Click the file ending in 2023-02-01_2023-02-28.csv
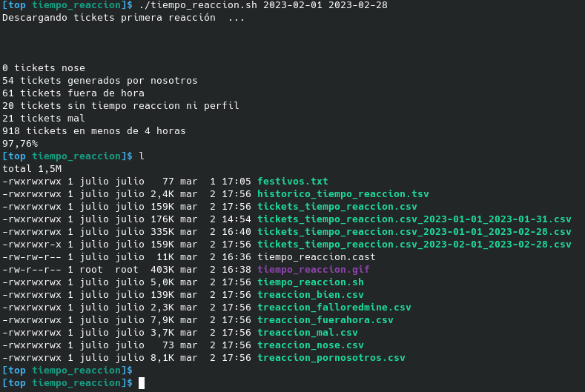The height and width of the screenshot is (392, 585). tap(414, 245)
